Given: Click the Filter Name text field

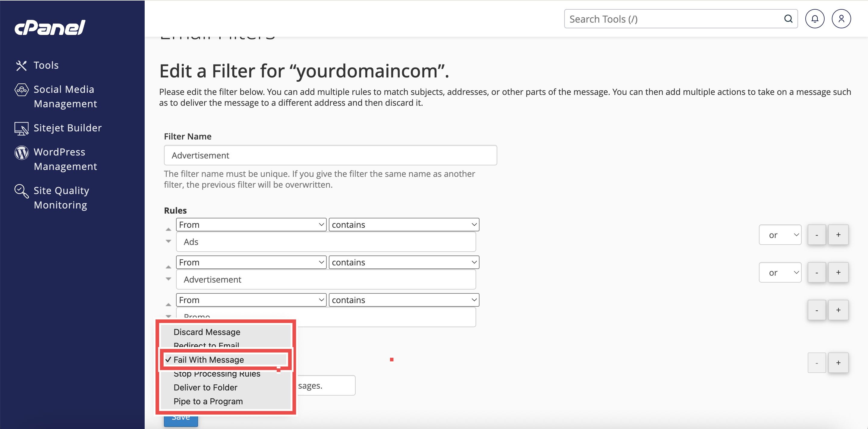Looking at the screenshot, I should click(x=330, y=155).
